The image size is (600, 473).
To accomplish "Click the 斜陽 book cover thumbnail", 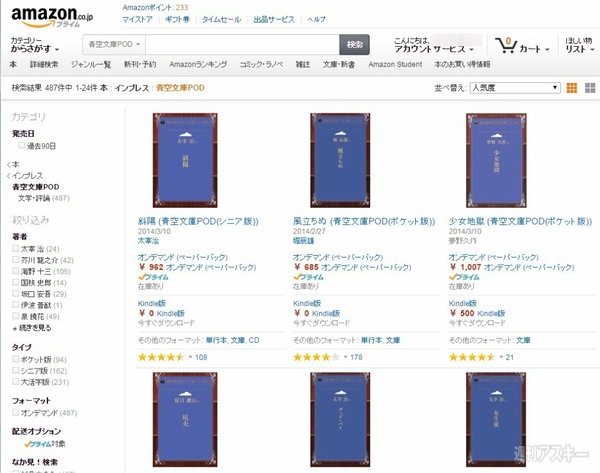I will [x=185, y=160].
